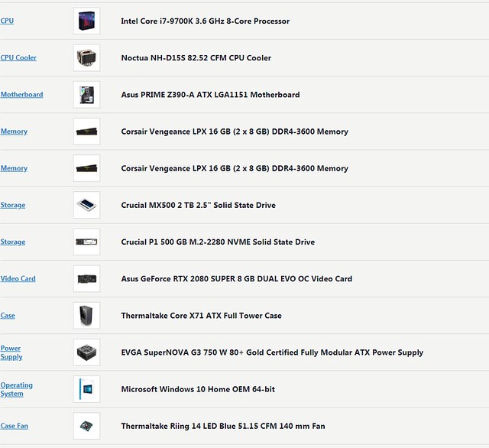
Task: Click the first Memory category link
Action: [x=14, y=131]
